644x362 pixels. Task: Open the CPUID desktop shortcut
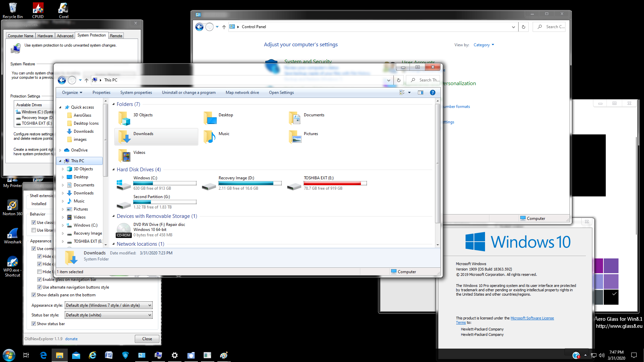click(x=38, y=10)
